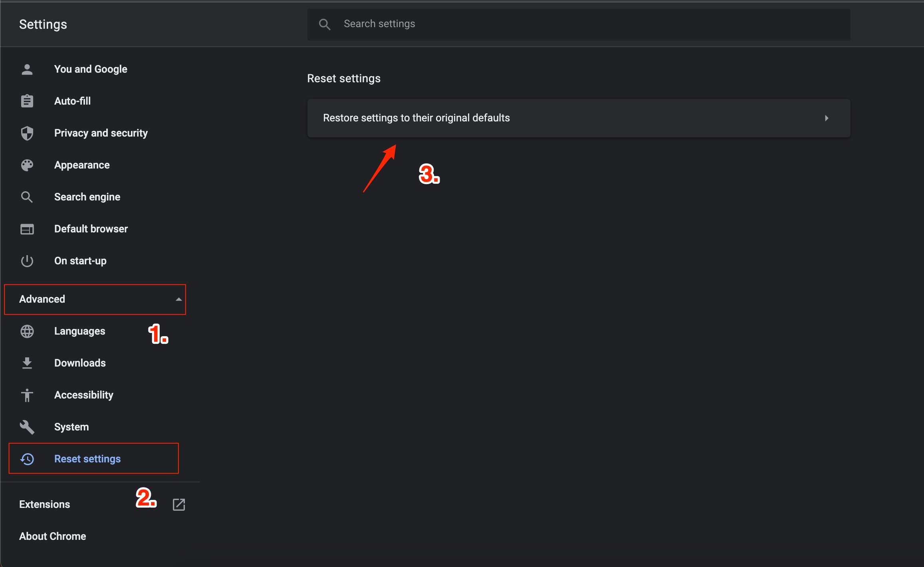The image size is (924, 567).
Task: Click the Privacy and security shield icon
Action: click(x=26, y=133)
